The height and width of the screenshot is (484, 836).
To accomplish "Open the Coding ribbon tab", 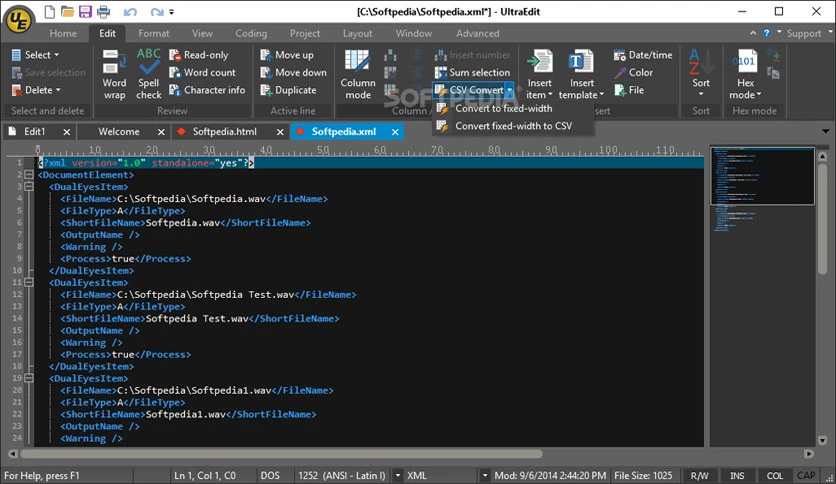I will pos(251,33).
